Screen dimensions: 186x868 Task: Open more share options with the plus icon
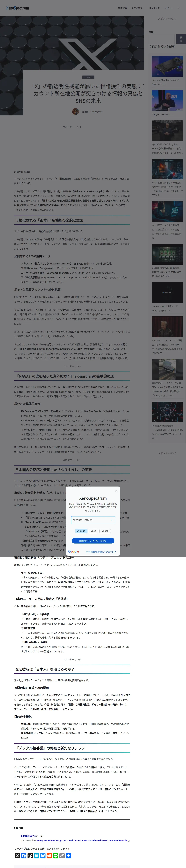click(x=69, y=856)
